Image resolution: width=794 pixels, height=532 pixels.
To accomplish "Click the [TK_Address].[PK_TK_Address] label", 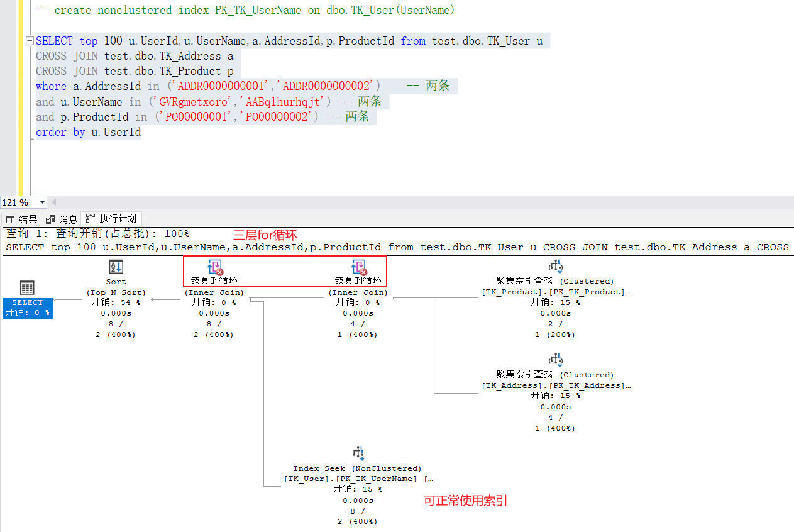I will (556, 385).
